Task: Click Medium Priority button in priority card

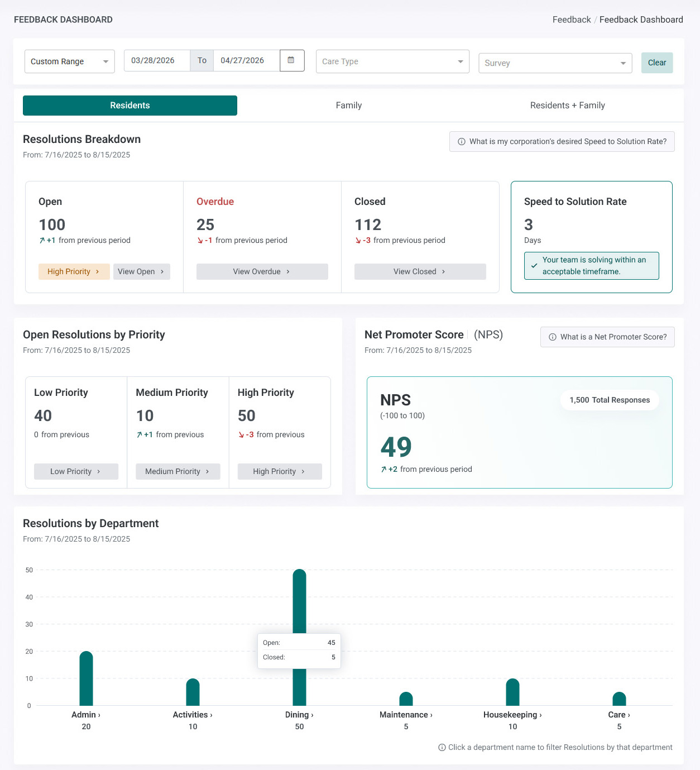Action: (178, 471)
